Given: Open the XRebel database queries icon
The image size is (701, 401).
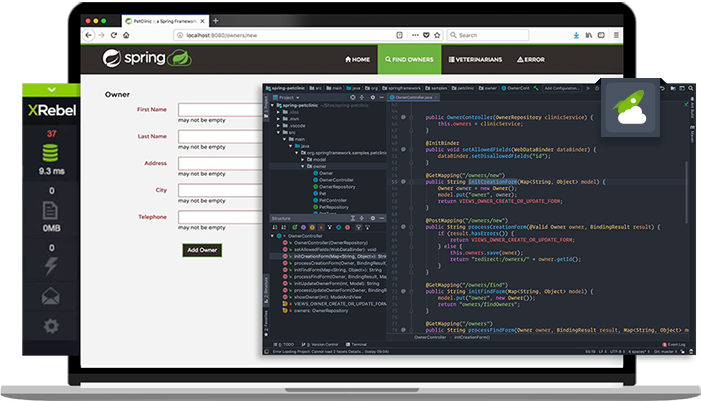Looking at the screenshot, I should tap(50, 153).
